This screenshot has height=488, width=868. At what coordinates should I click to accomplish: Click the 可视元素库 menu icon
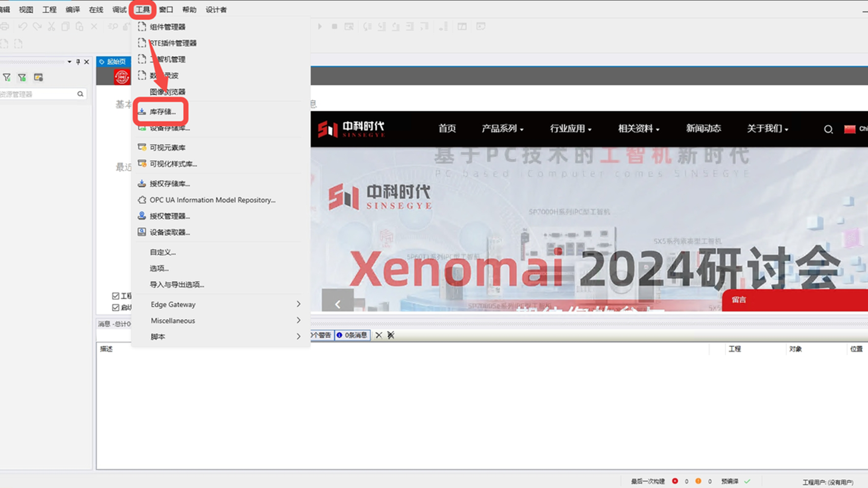click(142, 147)
